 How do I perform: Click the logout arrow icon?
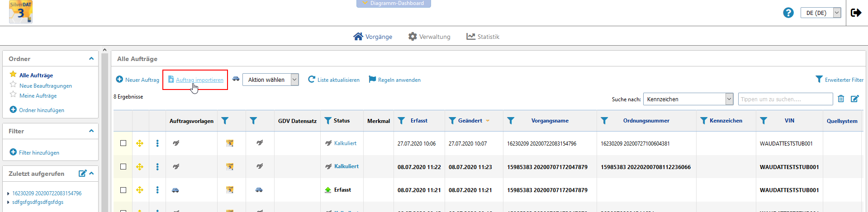(856, 13)
